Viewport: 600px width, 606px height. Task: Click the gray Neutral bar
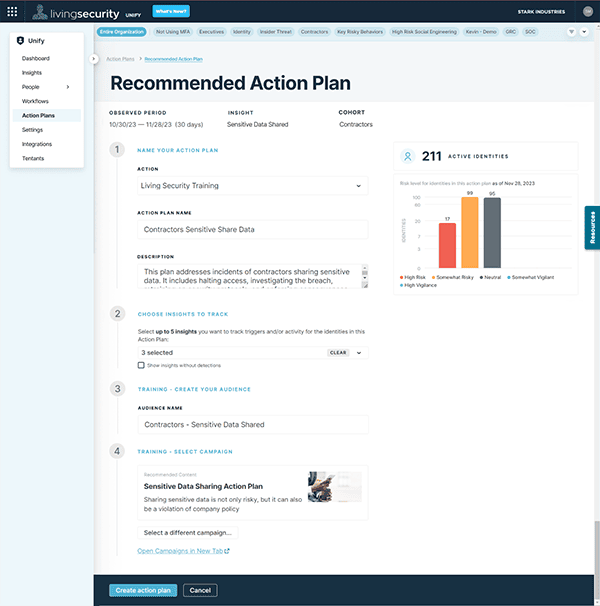click(x=492, y=233)
